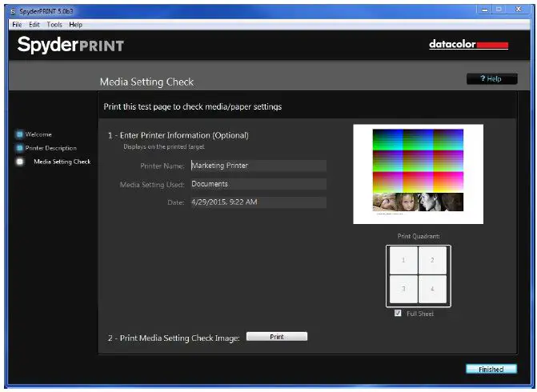Click the Printer Name input field
This screenshot has width=537, height=392.
pyautogui.click(x=258, y=166)
